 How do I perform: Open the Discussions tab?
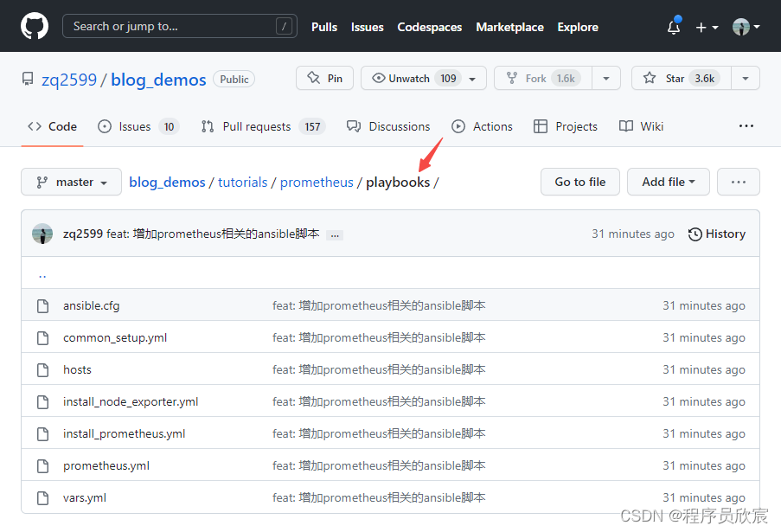[x=388, y=126]
